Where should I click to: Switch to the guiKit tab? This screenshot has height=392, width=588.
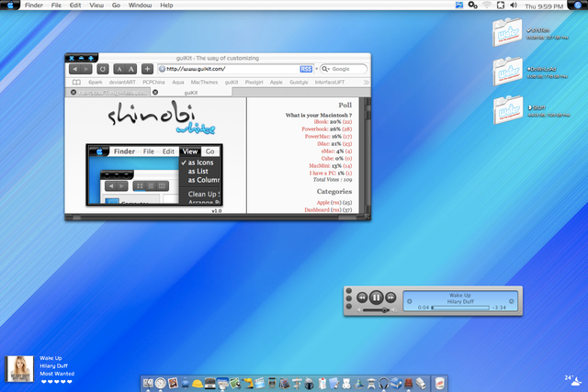191,92
